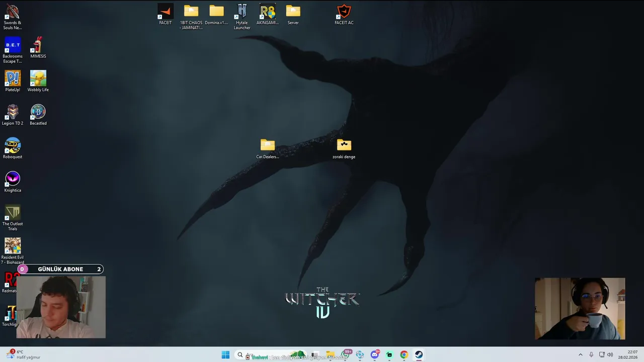
Task: Launch Roboquest from the desktop
Action: tap(13, 149)
